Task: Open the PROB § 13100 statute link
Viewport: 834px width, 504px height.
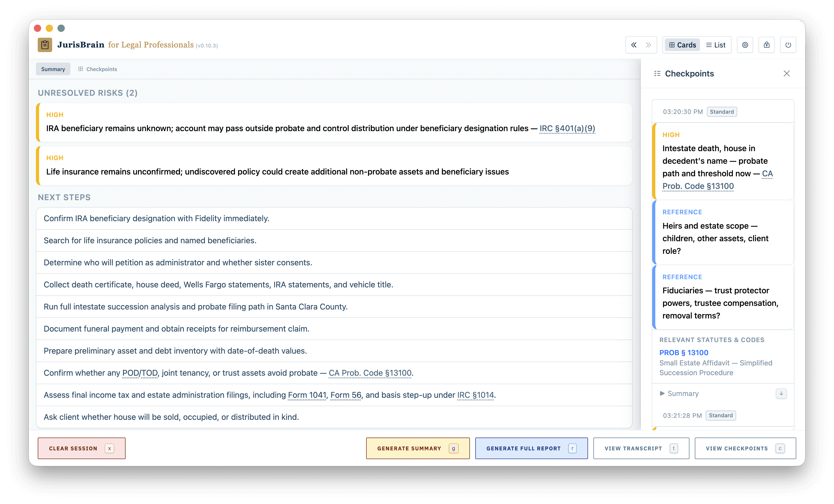Action: 684,352
